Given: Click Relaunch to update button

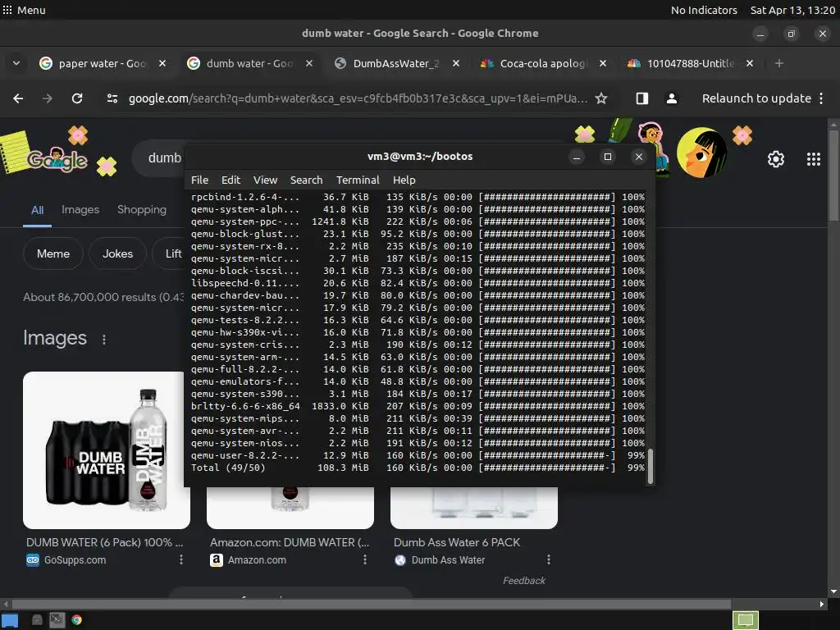Looking at the screenshot, I should 756,98.
